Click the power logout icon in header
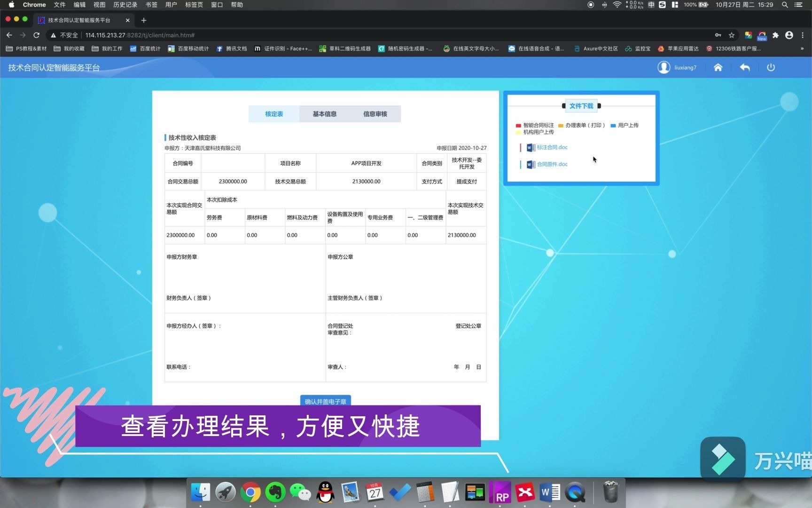Image resolution: width=812 pixels, height=508 pixels. point(771,67)
